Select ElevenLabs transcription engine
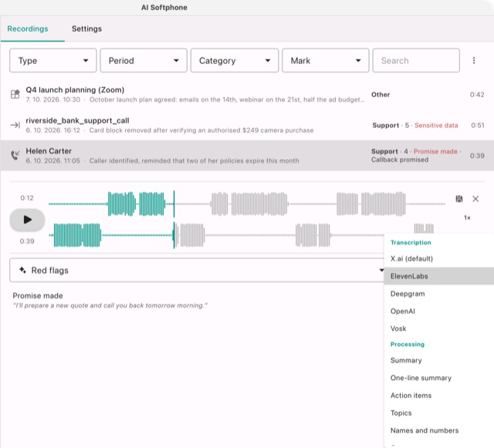Screen dimensions: 494x448 point(439,276)
